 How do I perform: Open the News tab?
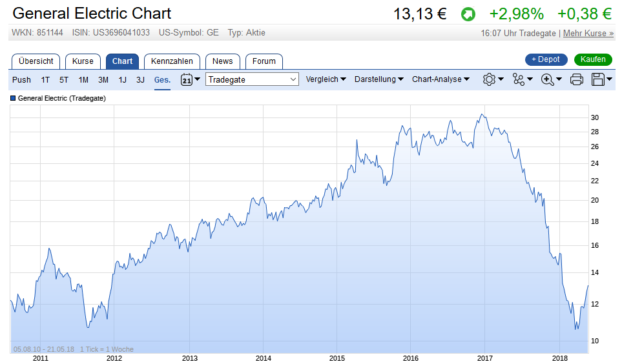(223, 61)
